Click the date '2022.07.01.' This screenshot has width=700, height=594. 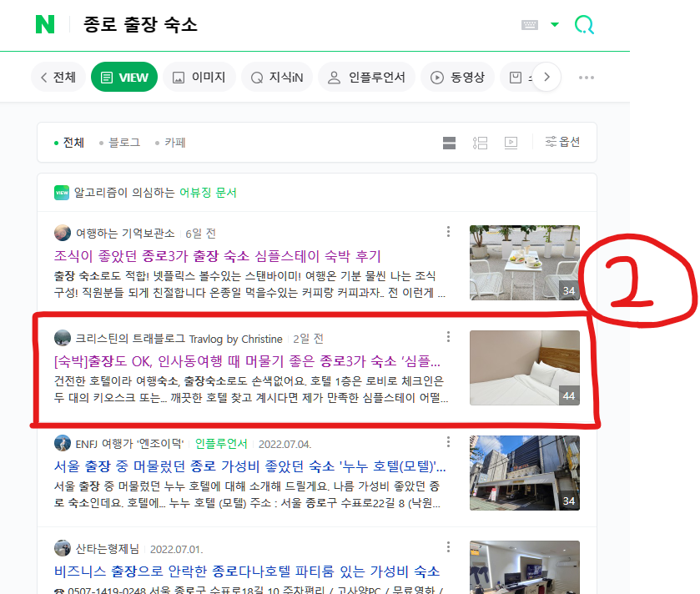pos(176,550)
